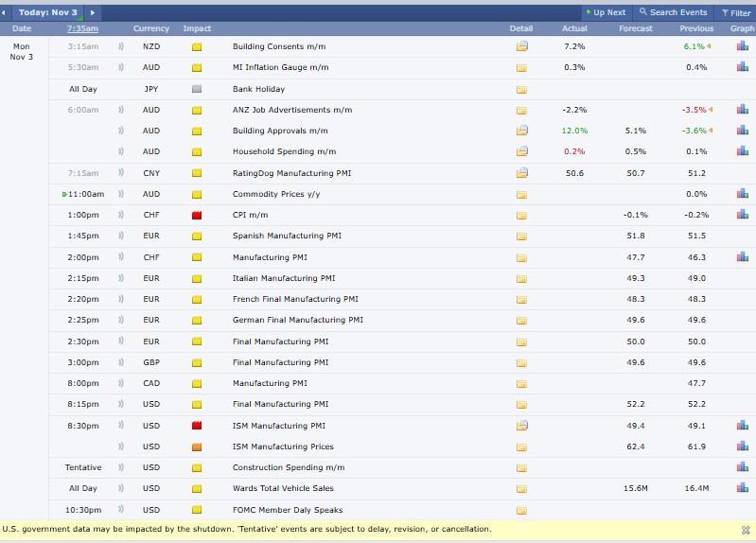The image size is (756, 543).
Task: Enable alert for FOMC Member Daly Speaks
Action: pos(120,510)
